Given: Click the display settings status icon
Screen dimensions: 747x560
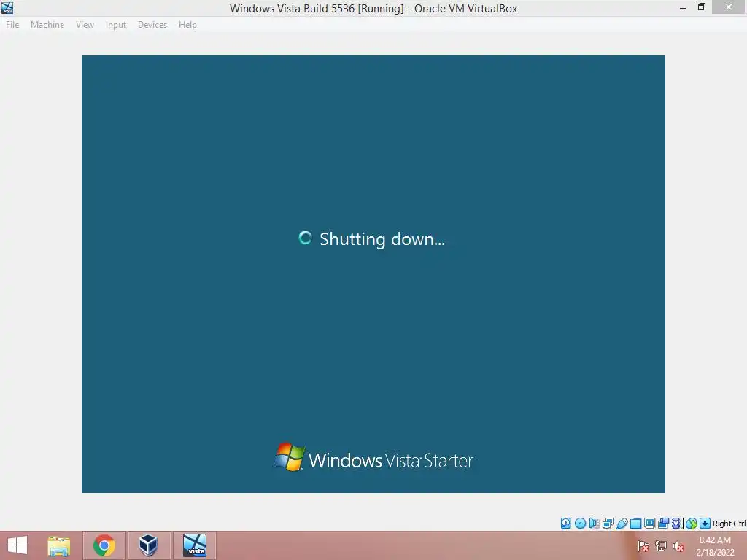Looking at the screenshot, I should [x=649, y=524].
